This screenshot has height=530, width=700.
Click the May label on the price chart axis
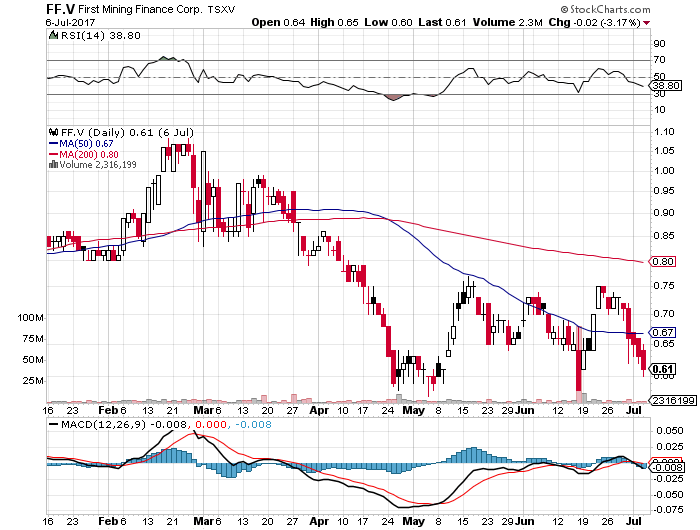pos(413,410)
